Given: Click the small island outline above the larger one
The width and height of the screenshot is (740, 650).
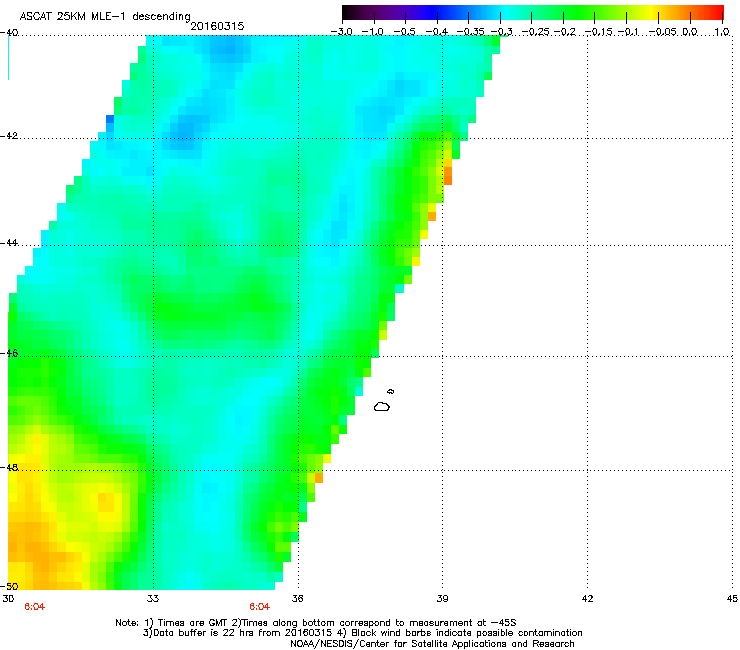Looking at the screenshot, I should (390, 391).
